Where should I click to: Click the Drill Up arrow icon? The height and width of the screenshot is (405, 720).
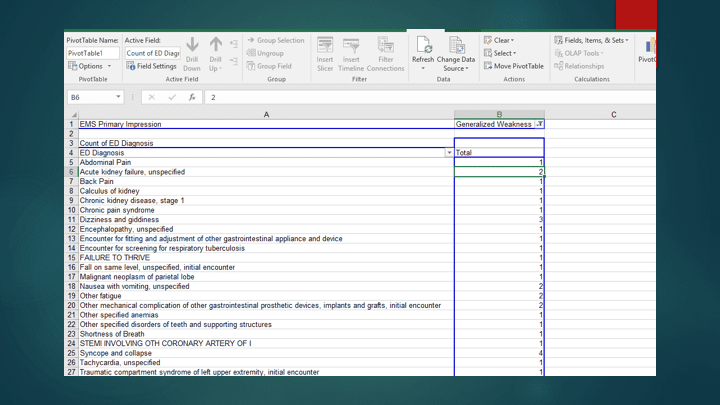pos(216,46)
